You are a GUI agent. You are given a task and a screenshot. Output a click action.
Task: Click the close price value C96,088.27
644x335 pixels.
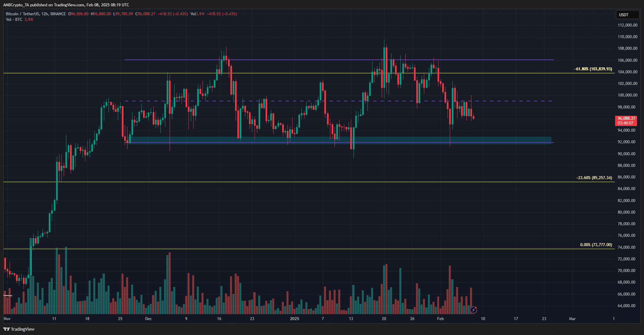click(x=146, y=14)
